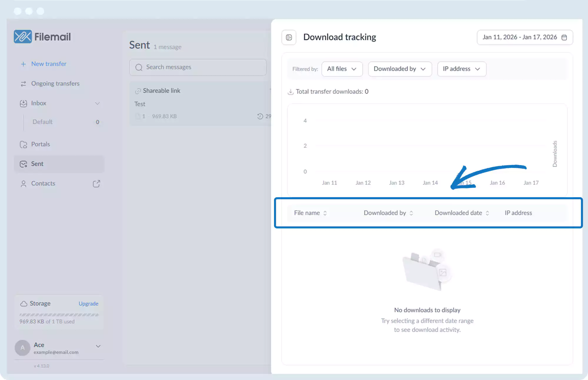Click the Storage cloud icon

24,303
